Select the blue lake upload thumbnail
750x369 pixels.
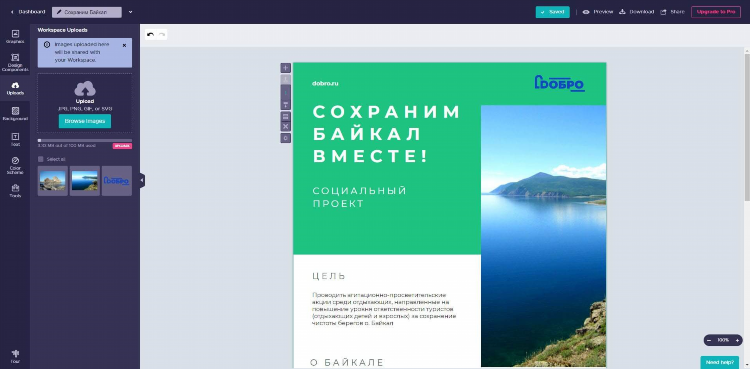tap(85, 181)
